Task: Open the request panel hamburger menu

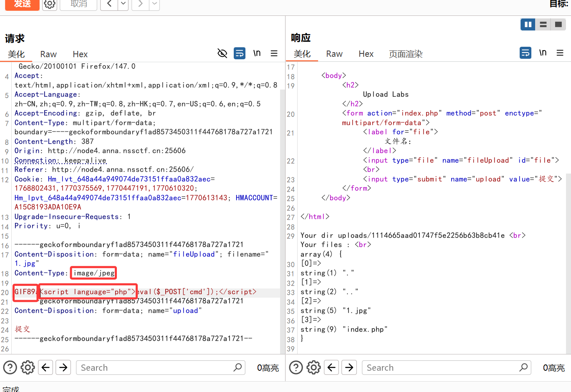Action: click(274, 53)
